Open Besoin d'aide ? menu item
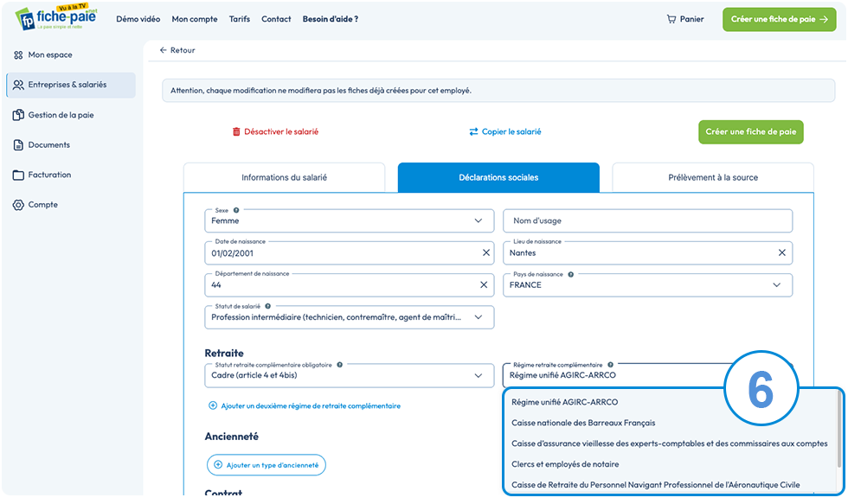This screenshot has height=504, width=848. pos(331,19)
